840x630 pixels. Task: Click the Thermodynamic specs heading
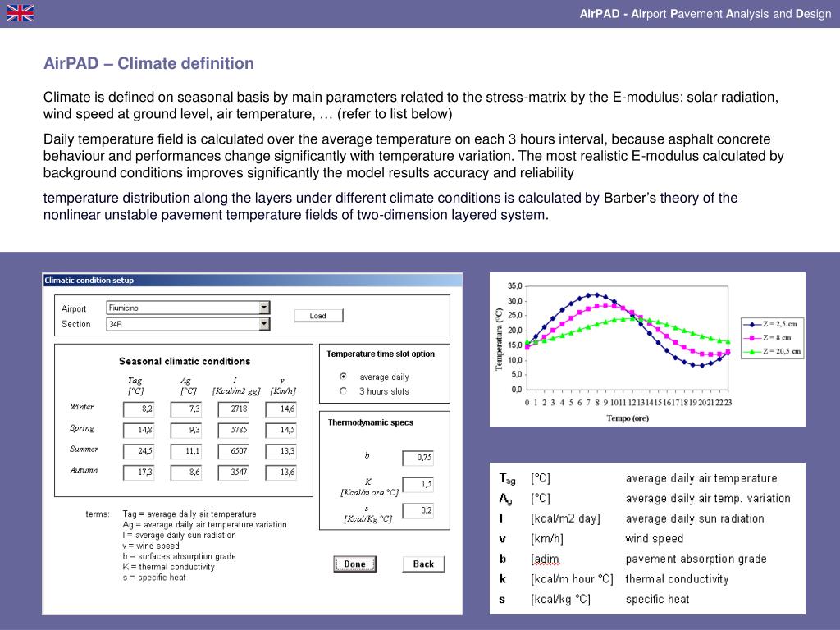click(x=370, y=422)
